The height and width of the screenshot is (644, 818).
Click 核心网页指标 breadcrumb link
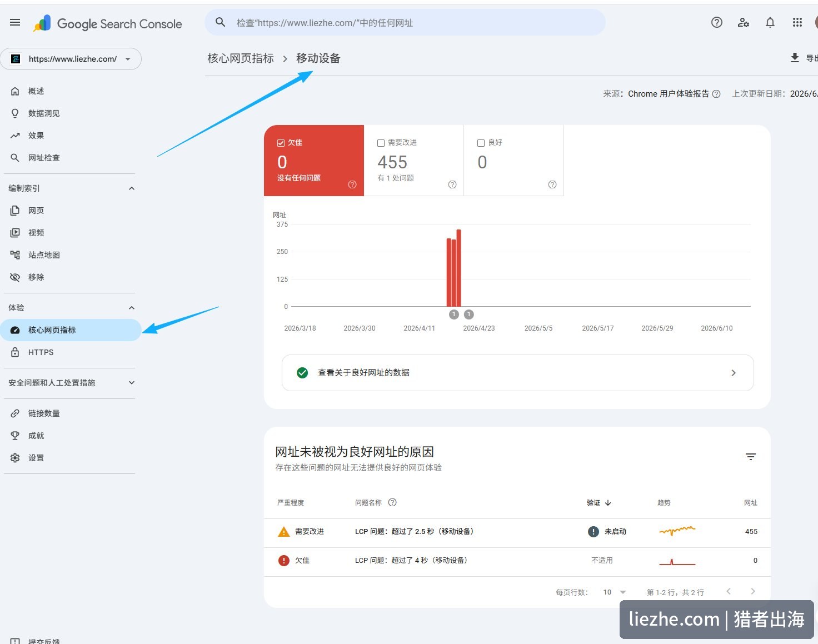coord(241,58)
